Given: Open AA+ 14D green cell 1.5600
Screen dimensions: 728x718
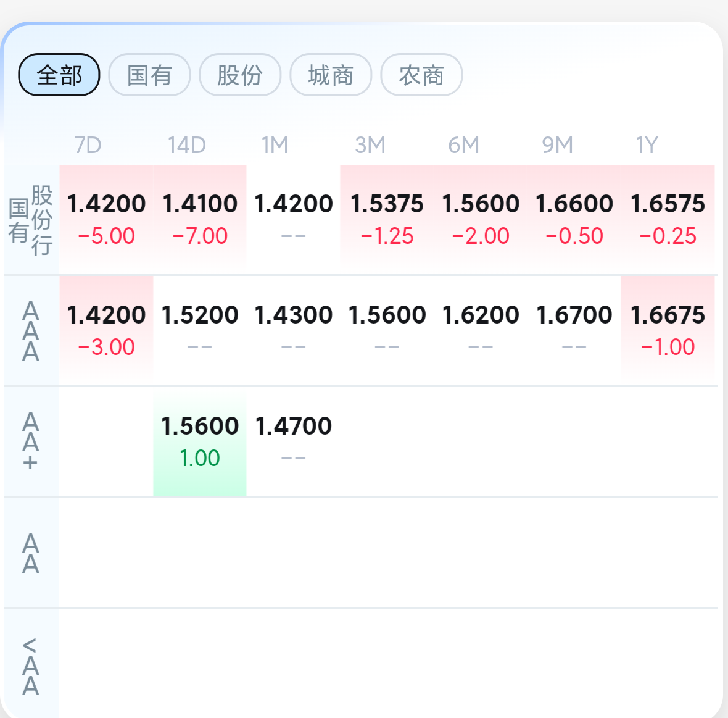Looking at the screenshot, I should pos(200,441).
